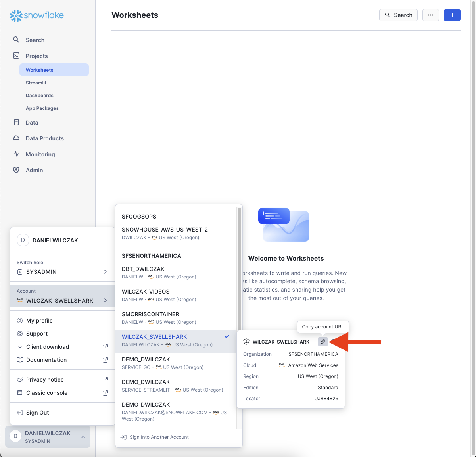Switch to DBT_DWILCZAK account
Viewport: 476px width, 457px height.
[x=176, y=273]
